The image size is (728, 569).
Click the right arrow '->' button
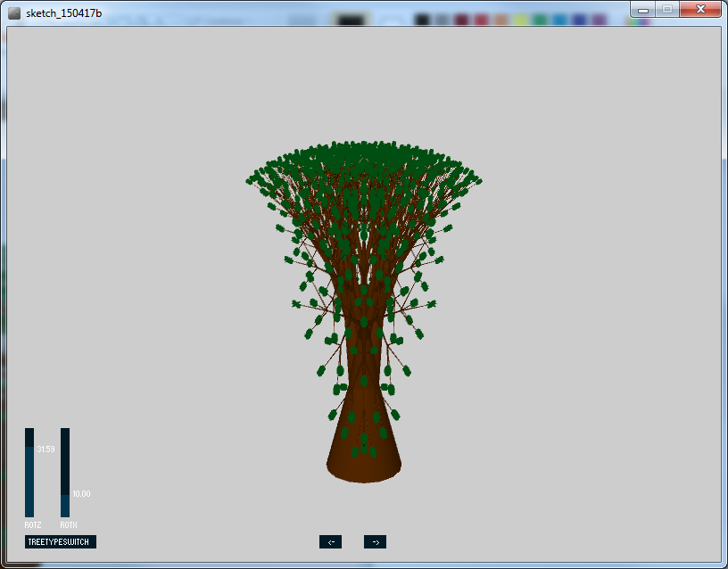375,541
